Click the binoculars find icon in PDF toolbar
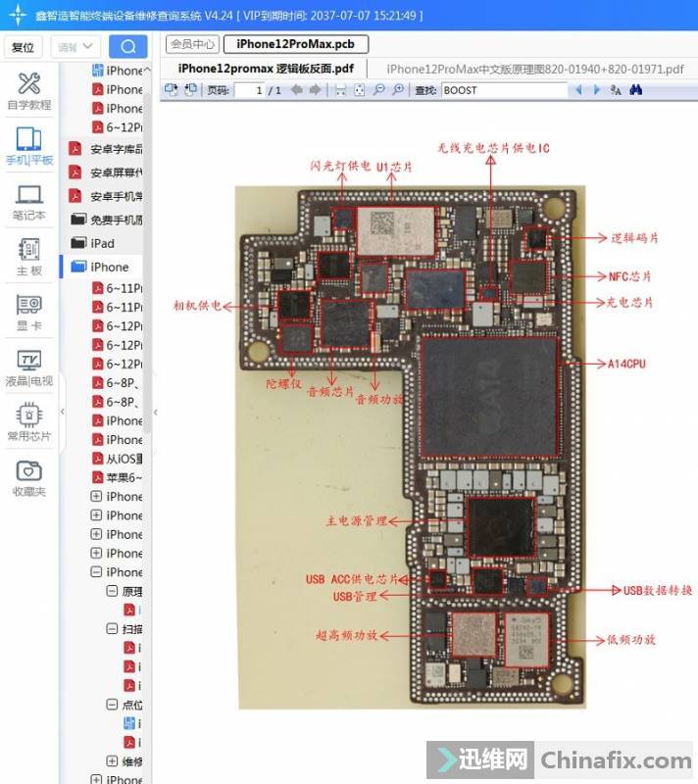Screen dimensions: 698x784 [x=635, y=90]
